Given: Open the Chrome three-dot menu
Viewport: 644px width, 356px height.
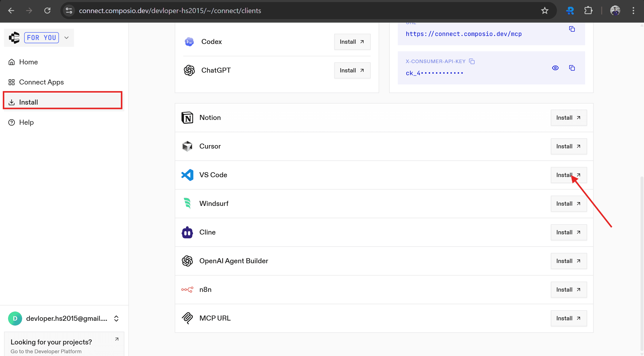Looking at the screenshot, I should [633, 11].
